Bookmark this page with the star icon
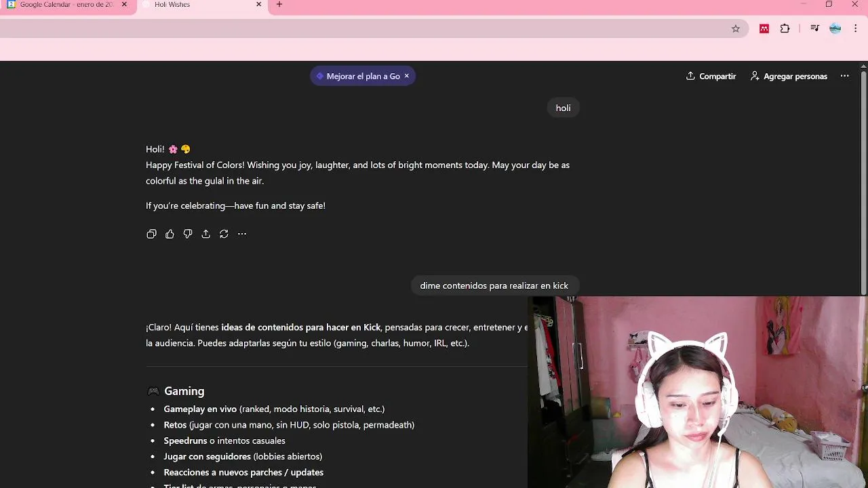The height and width of the screenshot is (488, 868). click(x=736, y=28)
